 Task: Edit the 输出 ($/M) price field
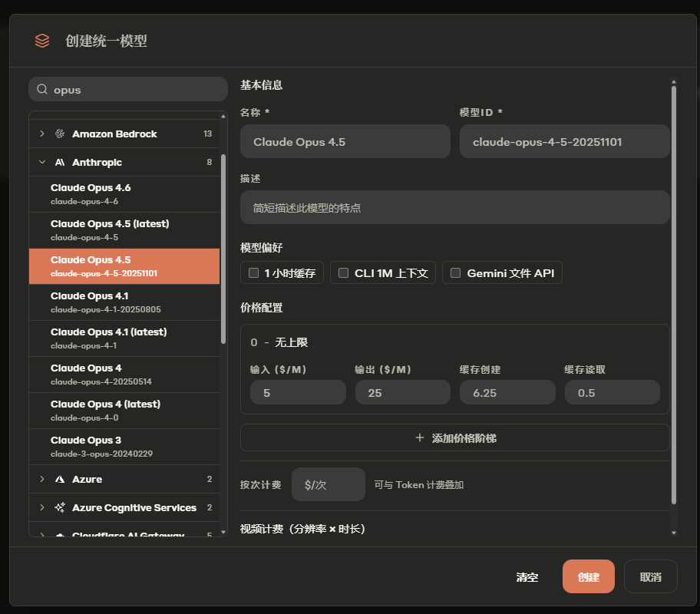click(x=403, y=392)
